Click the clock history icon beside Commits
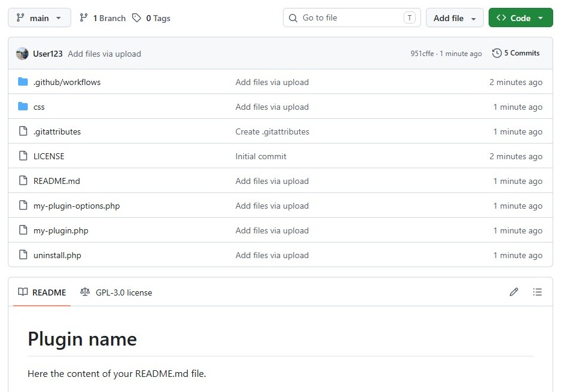This screenshot has height=392, width=561. pos(496,53)
